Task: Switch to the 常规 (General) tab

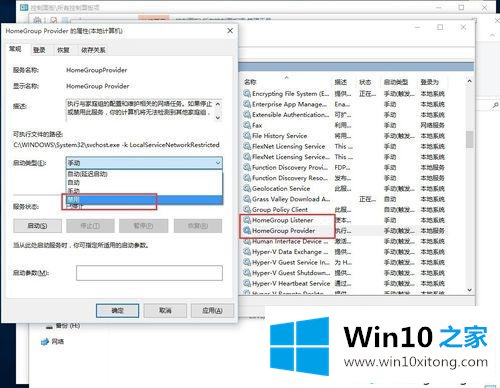Action: click(x=15, y=49)
